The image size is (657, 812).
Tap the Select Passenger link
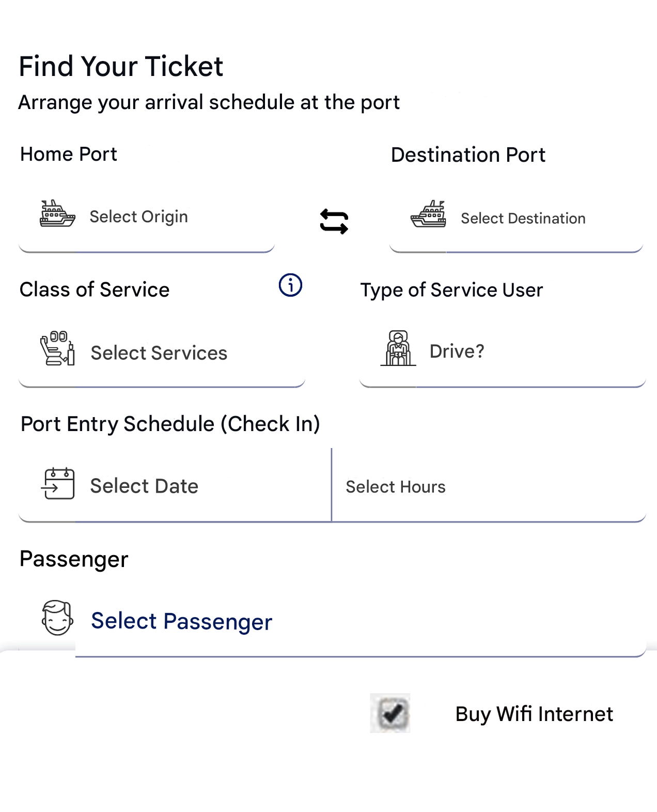[x=181, y=621]
